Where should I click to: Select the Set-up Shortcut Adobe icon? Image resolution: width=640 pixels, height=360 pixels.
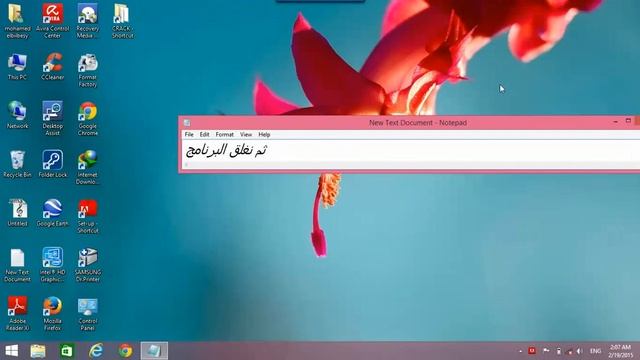88,216
